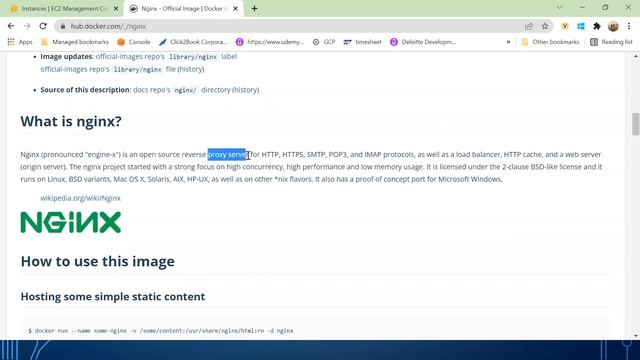Share this page via share icon

point(529,26)
